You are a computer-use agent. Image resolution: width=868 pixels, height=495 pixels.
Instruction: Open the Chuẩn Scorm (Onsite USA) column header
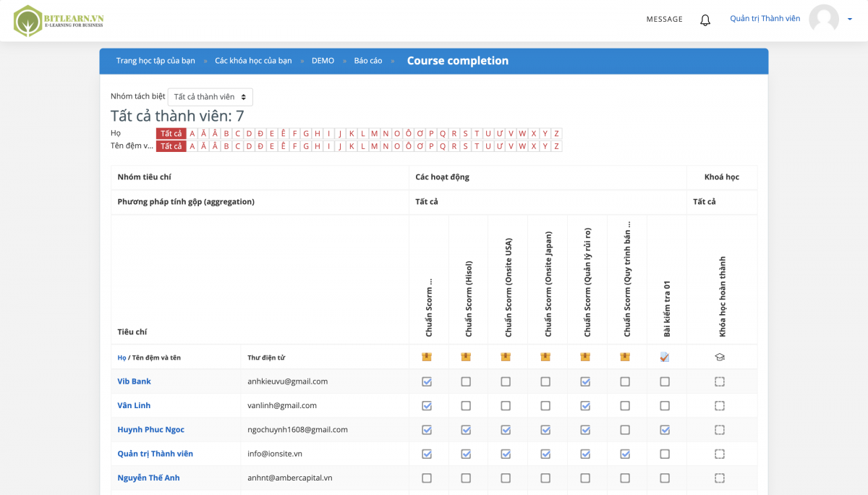508,287
